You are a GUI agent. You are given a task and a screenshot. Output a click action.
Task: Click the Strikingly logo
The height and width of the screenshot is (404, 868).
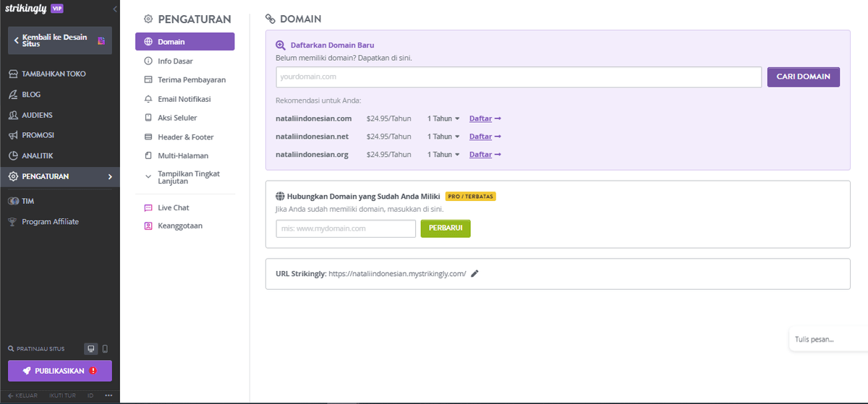coord(26,8)
